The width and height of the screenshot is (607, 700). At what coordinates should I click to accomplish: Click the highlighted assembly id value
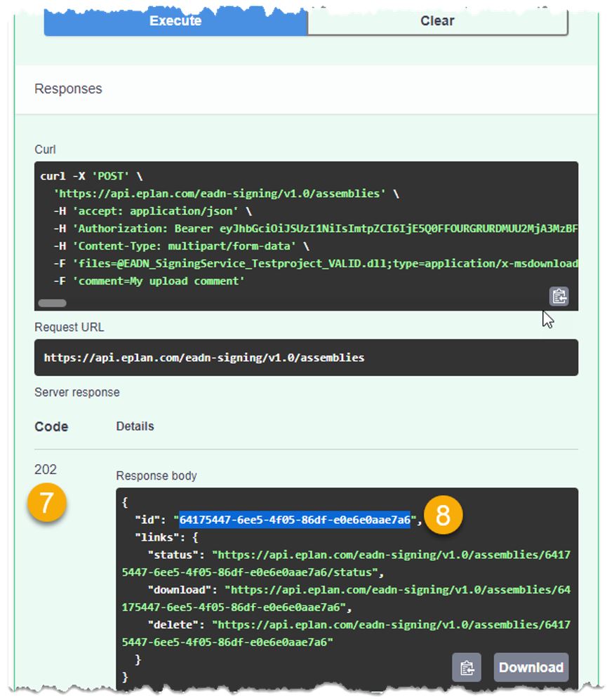(x=294, y=519)
